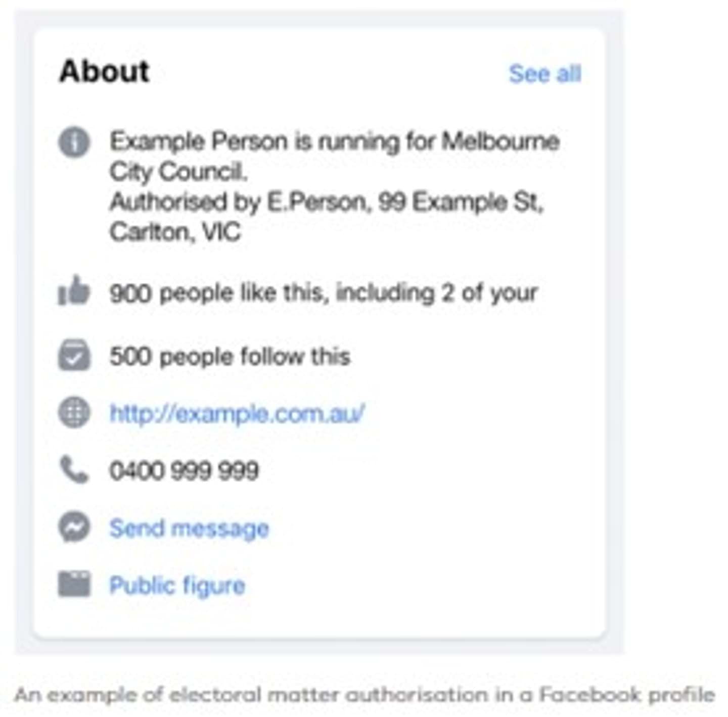This screenshot has width=728, height=717.
Task: Open the See all link
Action: [x=545, y=74]
